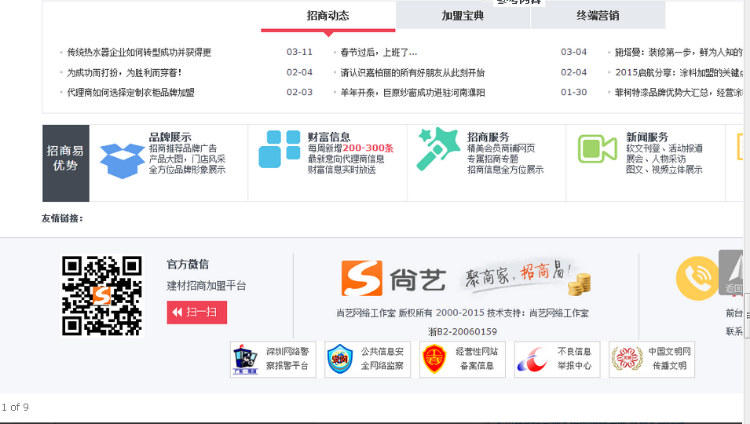Click the orange phone call icon

[697, 278]
